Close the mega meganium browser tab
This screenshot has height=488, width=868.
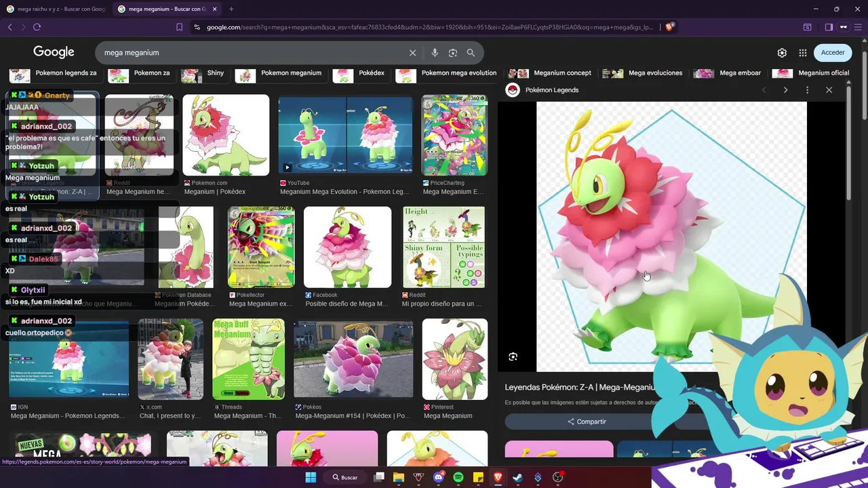tap(215, 9)
